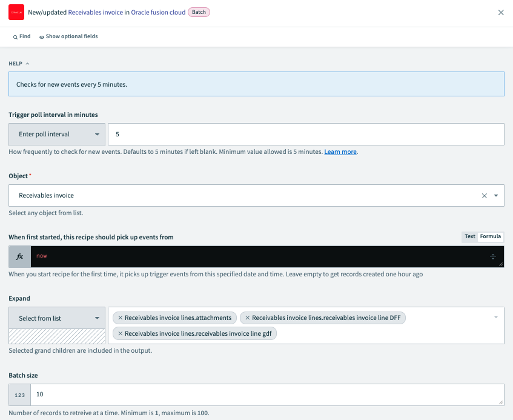
Task: Click the Find search icon
Action: (x=16, y=37)
